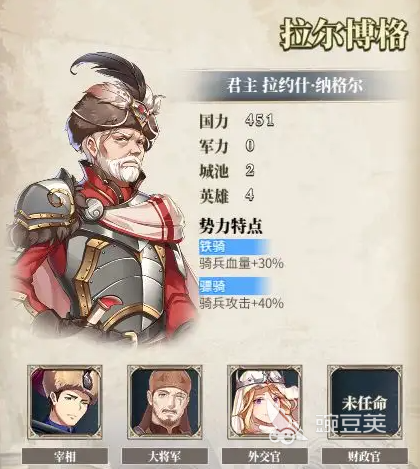Click the 军力 0 stat row
The width and height of the screenshot is (420, 469).
pyautogui.click(x=227, y=146)
